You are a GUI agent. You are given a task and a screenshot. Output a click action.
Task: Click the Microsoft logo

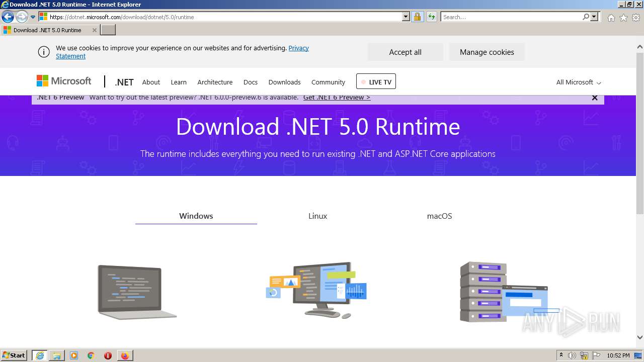tap(64, 81)
